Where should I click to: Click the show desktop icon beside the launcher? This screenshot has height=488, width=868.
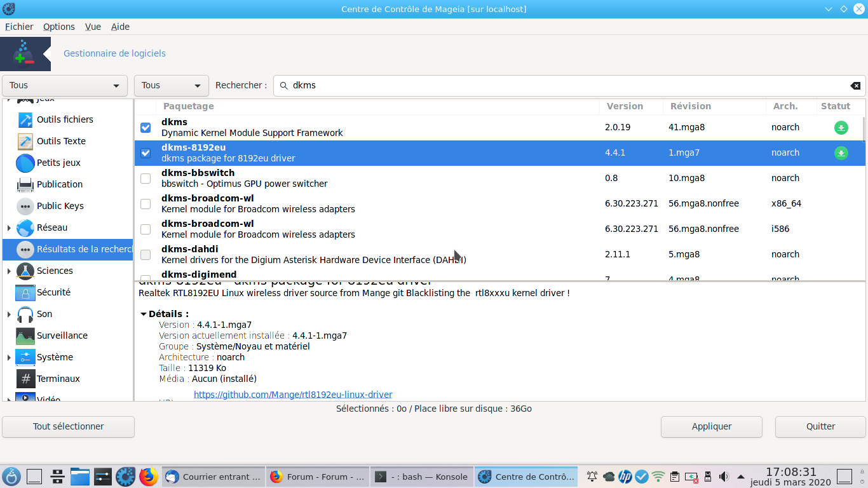click(34, 477)
